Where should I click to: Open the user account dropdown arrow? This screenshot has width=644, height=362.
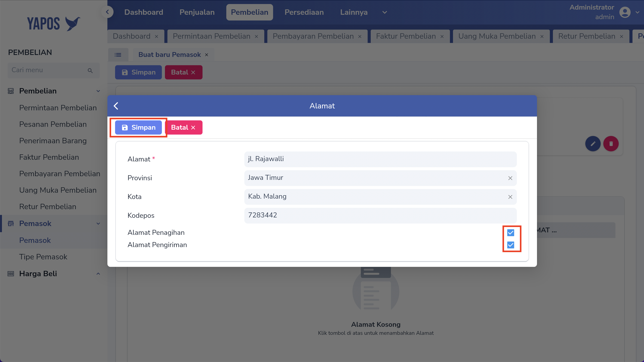tap(637, 12)
